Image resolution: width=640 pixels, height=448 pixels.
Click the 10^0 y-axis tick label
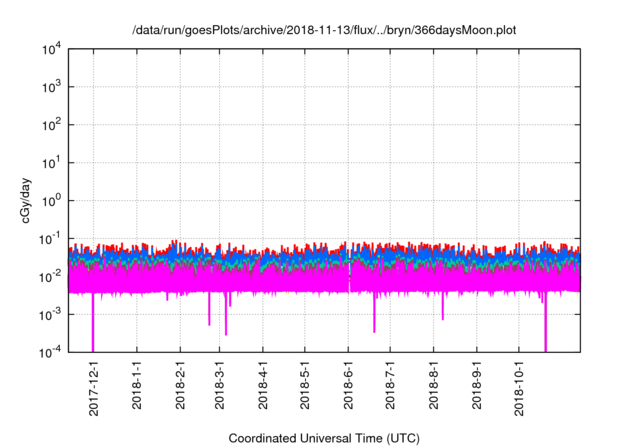(x=52, y=200)
